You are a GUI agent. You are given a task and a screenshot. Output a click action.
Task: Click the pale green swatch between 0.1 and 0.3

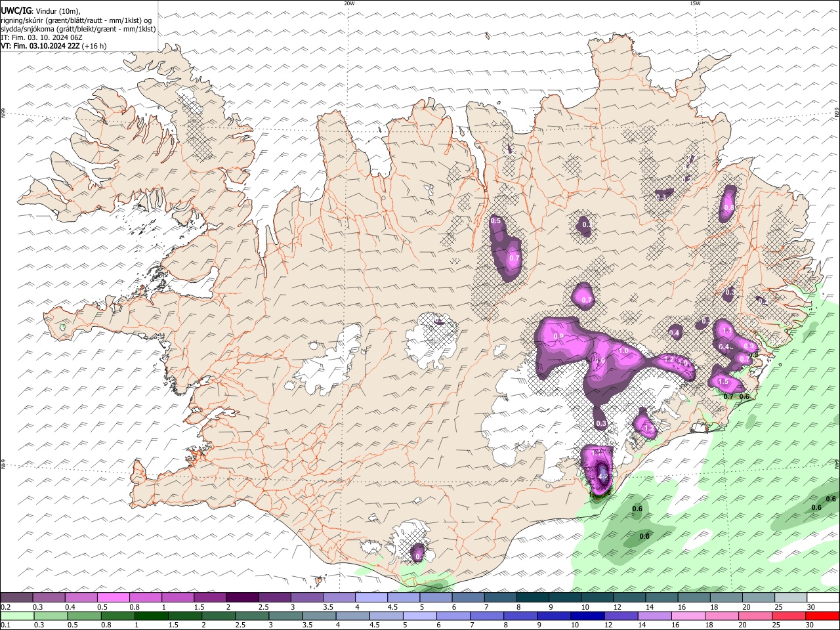click(17, 616)
